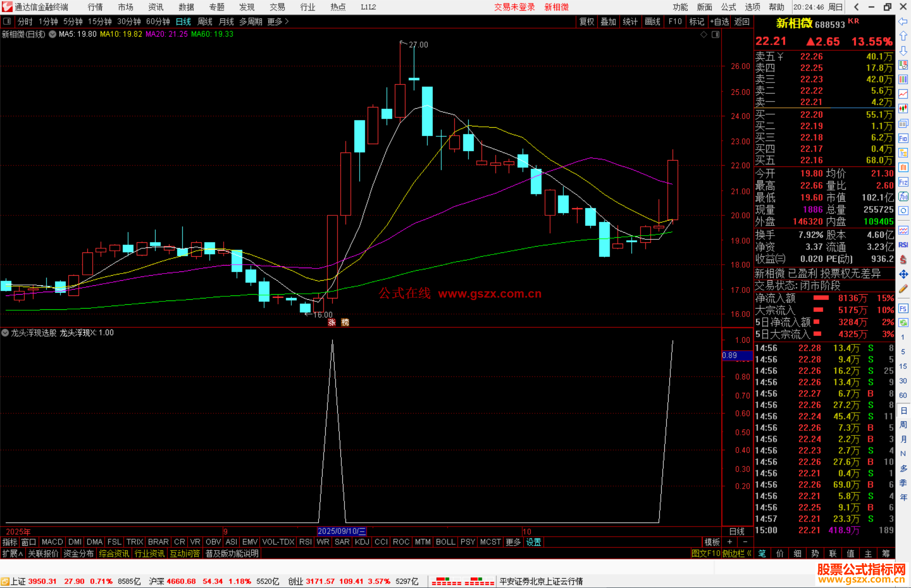Toggle the panel icon left of 分时

tap(7, 21)
